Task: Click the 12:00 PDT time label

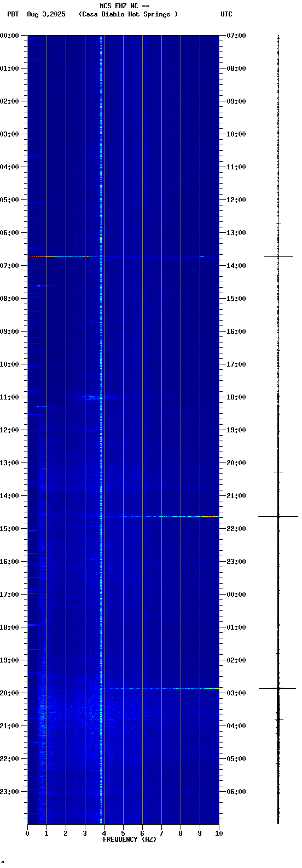Action: point(9,430)
